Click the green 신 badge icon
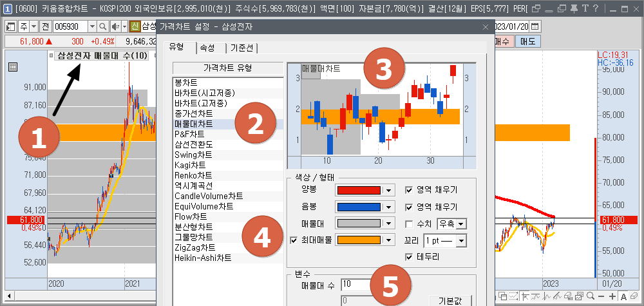644x306 pixels. point(135,26)
